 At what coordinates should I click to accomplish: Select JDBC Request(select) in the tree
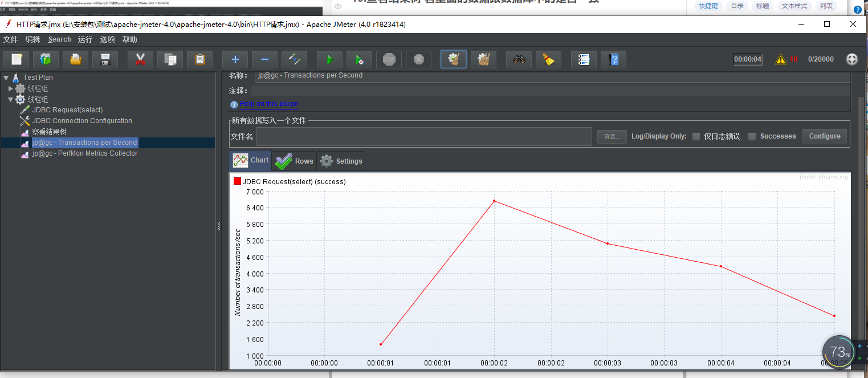pyautogui.click(x=67, y=110)
